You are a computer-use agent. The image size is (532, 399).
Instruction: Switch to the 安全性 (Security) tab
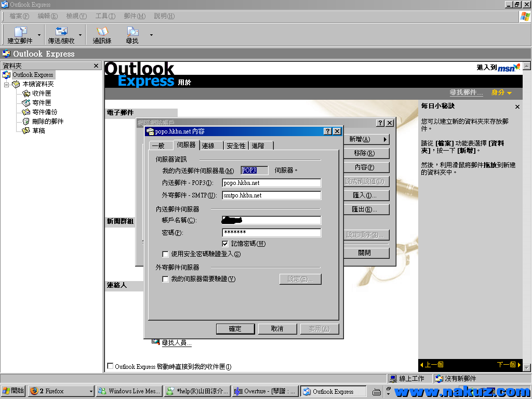coord(235,146)
